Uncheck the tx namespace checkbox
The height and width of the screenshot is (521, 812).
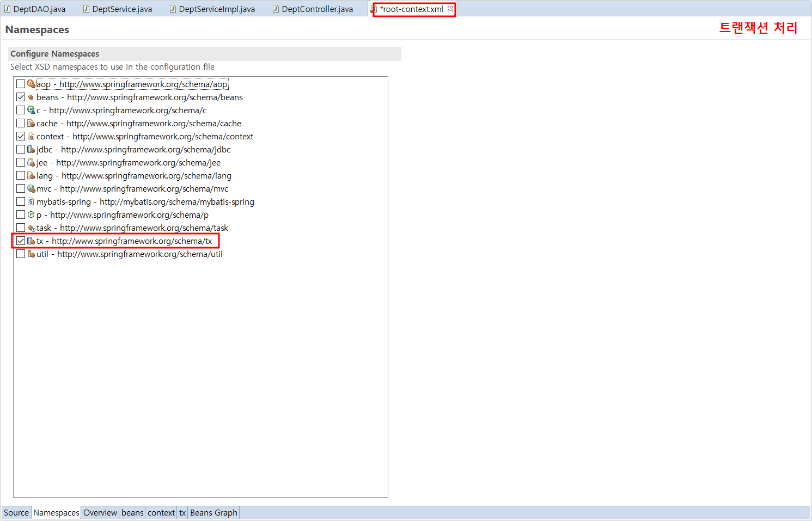tap(21, 241)
